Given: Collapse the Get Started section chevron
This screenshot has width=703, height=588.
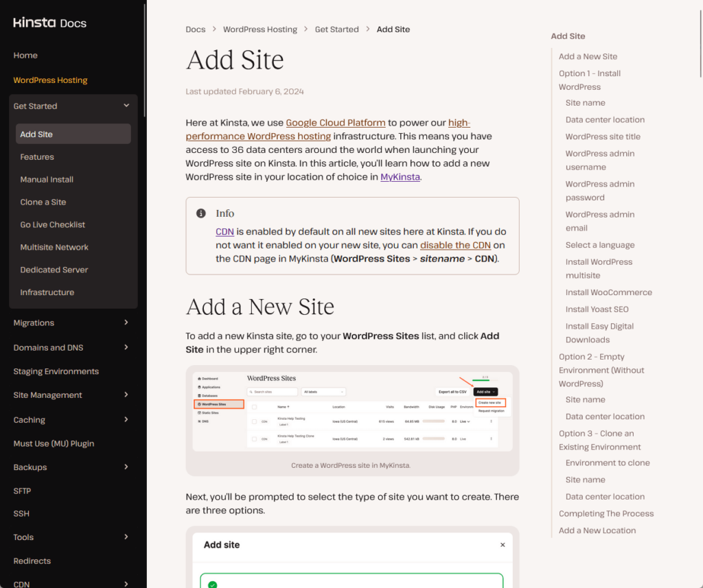Looking at the screenshot, I should point(126,106).
